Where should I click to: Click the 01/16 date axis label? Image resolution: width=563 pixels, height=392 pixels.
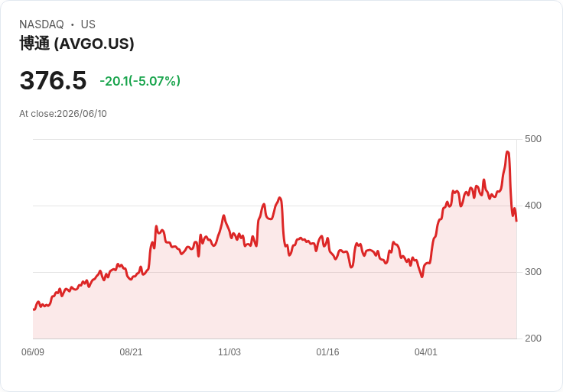[327, 352]
